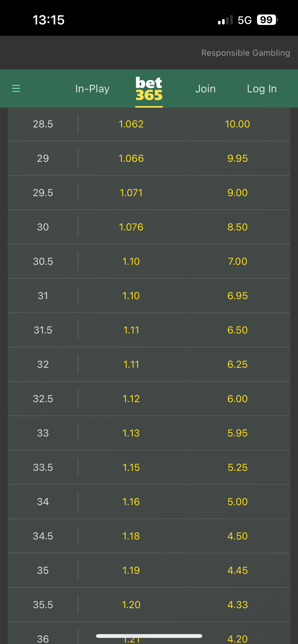
Task: Select 5.95 odds in row 33
Action: click(237, 433)
